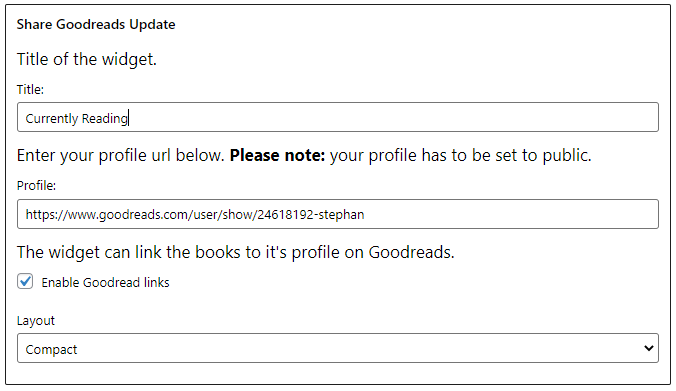Click the 'Profile:' field label
This screenshot has height=391, width=676.
pos(36,185)
